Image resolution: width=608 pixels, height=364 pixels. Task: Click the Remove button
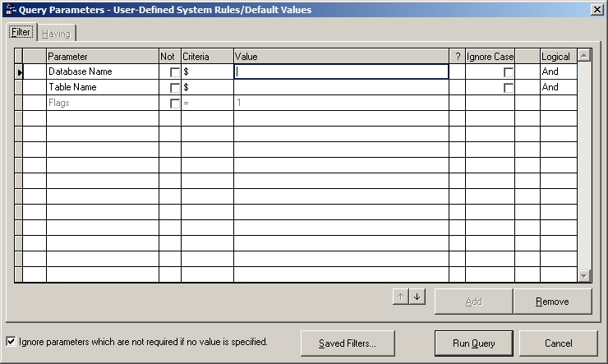pyautogui.click(x=552, y=302)
